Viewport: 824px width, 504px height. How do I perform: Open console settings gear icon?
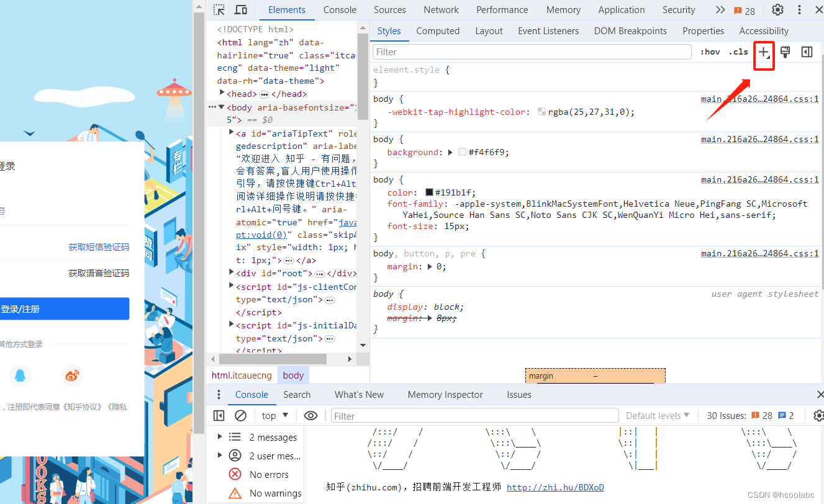pos(818,416)
